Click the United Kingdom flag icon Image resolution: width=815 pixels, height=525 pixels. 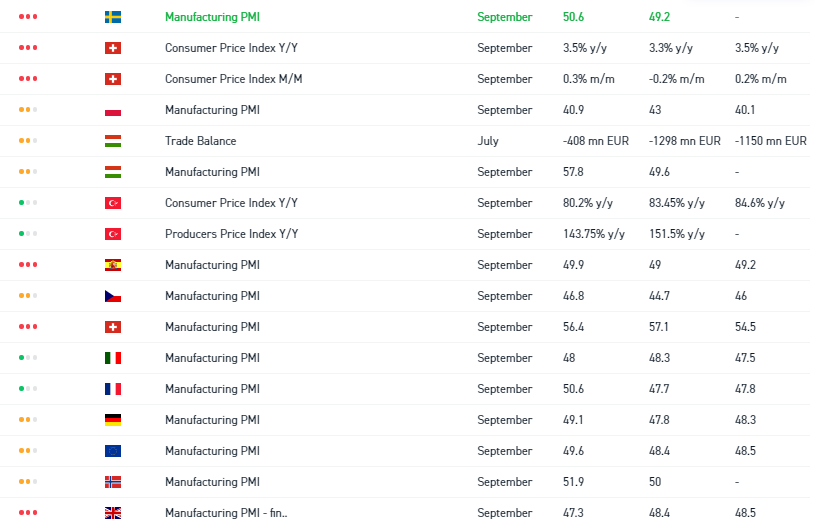coord(113,513)
